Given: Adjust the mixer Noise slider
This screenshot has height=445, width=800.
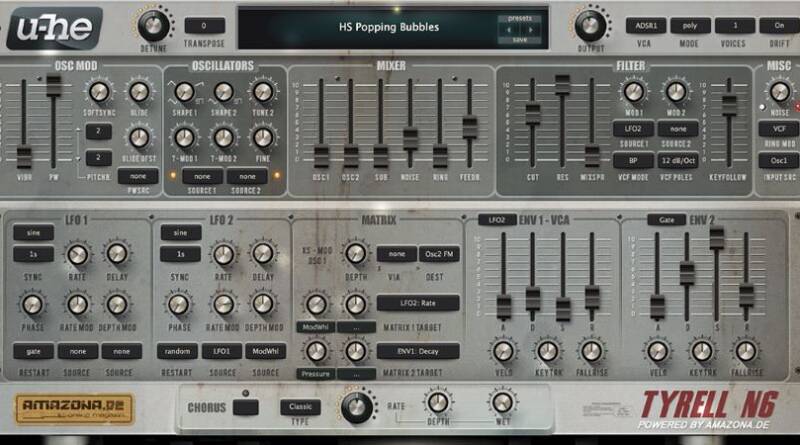Looking at the screenshot, I should (410, 138).
